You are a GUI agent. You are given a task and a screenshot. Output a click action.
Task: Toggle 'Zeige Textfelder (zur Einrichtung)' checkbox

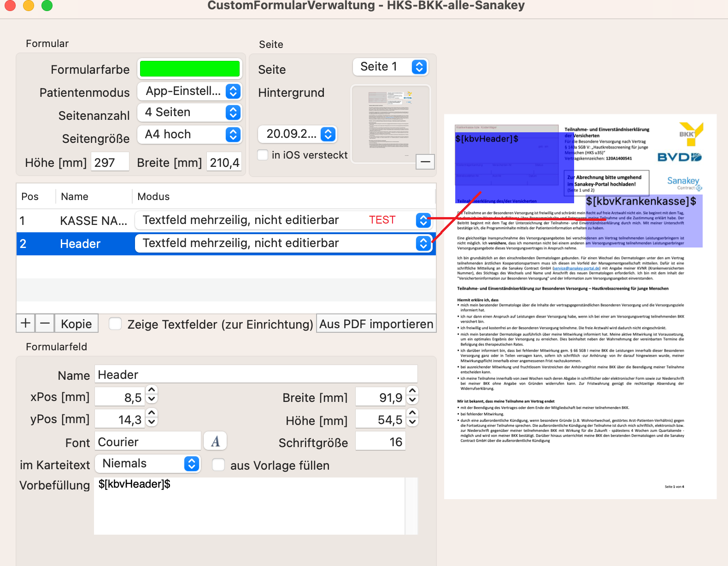[115, 324]
